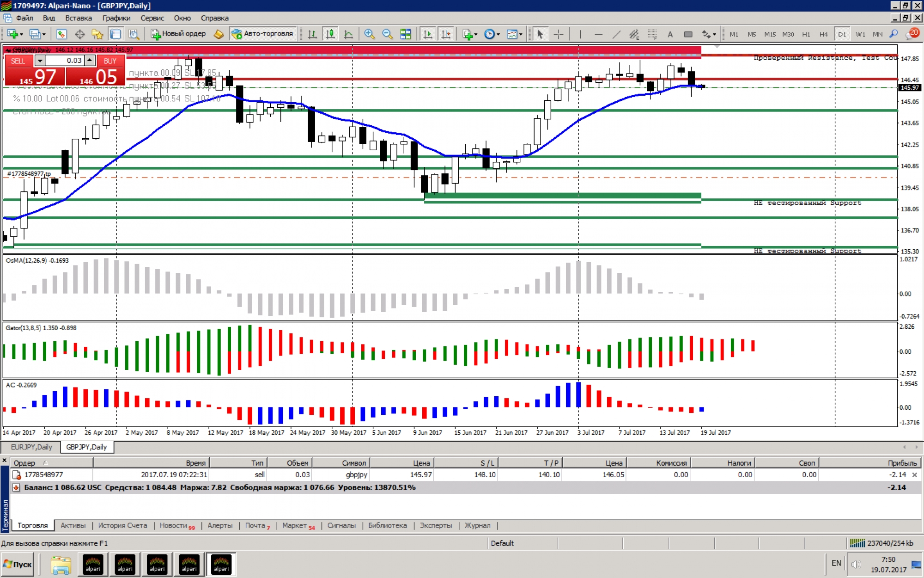This screenshot has width=924, height=578.
Task: Tile chart windows icon
Action: click(405, 34)
